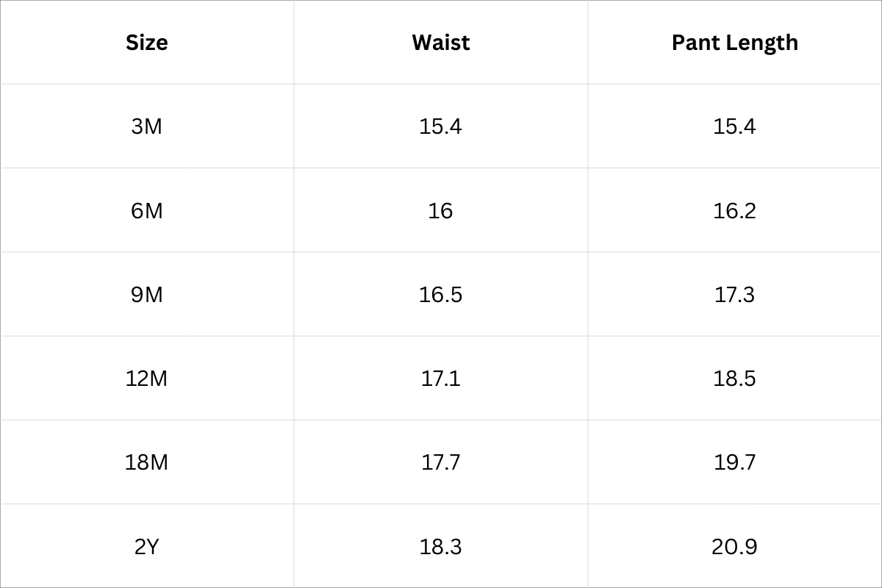Click the 3M waist value 15.4
The image size is (882, 588).
pos(440,126)
